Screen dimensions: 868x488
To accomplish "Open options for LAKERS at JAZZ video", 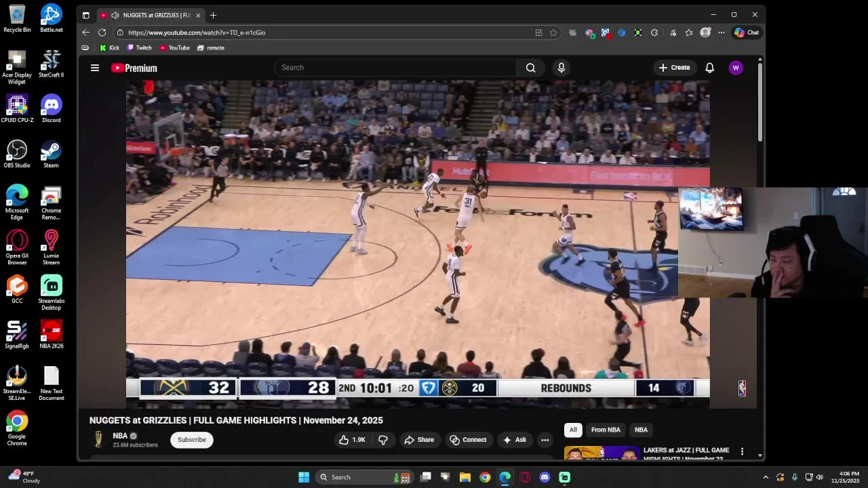I will coord(742,451).
